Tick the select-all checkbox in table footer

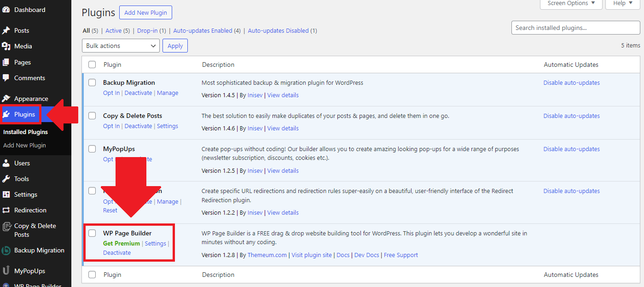92,275
